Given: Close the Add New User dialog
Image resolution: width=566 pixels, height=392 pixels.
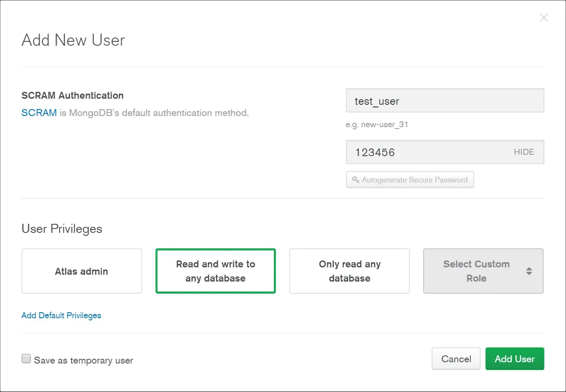Looking at the screenshot, I should tap(544, 18).
